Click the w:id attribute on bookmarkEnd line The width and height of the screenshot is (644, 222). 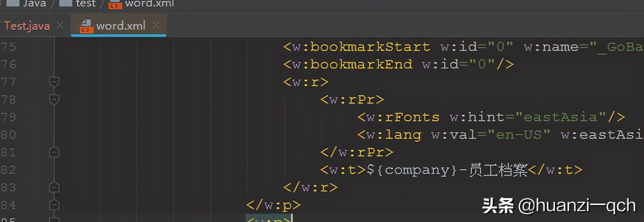pyautogui.click(x=440, y=64)
